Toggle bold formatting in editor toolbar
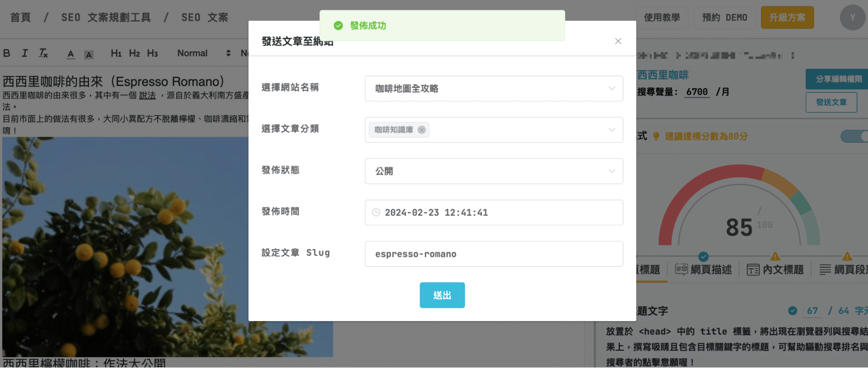The height and width of the screenshot is (368, 868). [7, 53]
